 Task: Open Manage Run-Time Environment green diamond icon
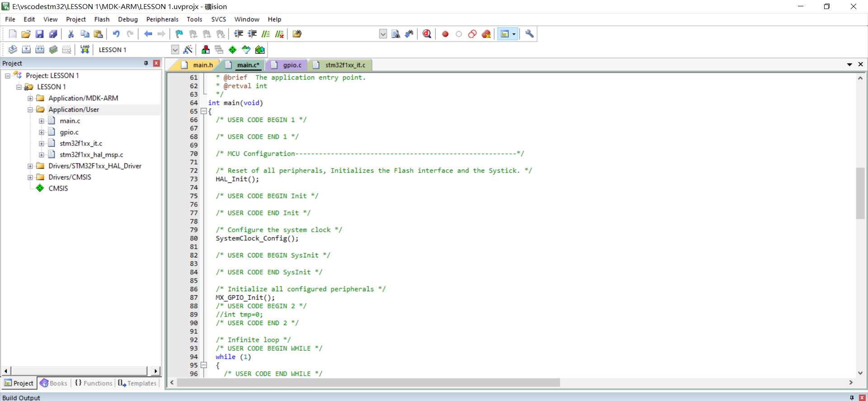pyautogui.click(x=232, y=50)
